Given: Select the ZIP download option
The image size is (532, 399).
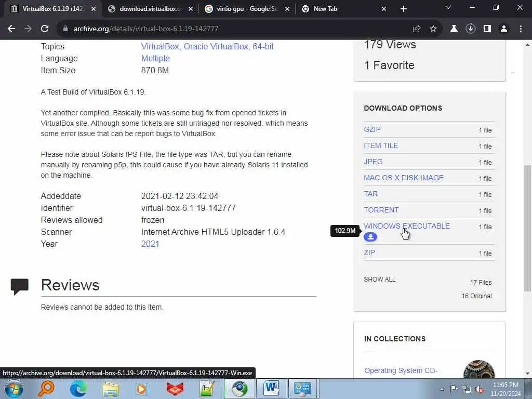Looking at the screenshot, I should [x=369, y=253].
